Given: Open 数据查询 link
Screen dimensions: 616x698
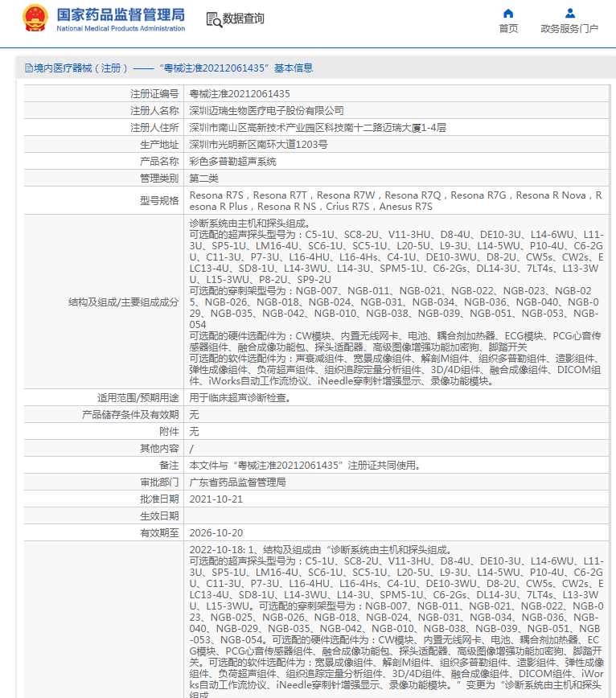Looking at the screenshot, I should 244,18.
